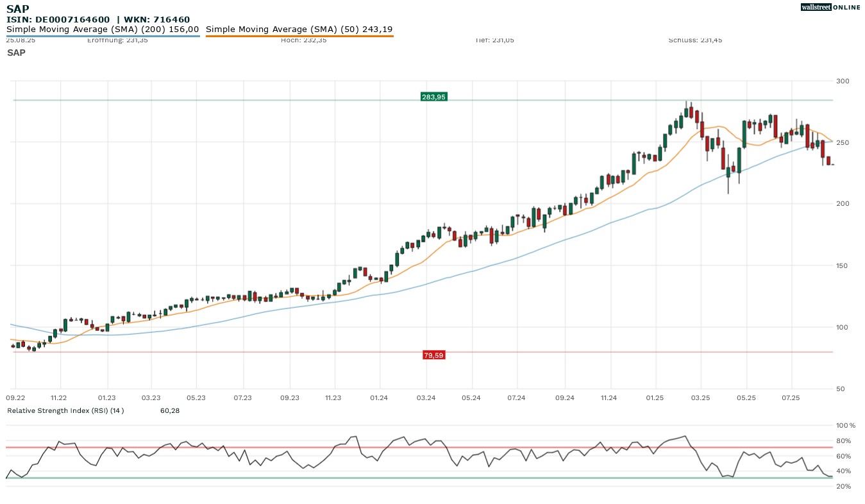
Task: Click the 09.22 date axis label
Action: pos(15,398)
